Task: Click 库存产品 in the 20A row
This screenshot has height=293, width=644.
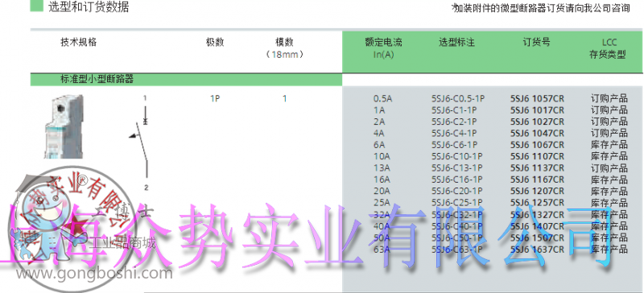Action: [x=609, y=191]
